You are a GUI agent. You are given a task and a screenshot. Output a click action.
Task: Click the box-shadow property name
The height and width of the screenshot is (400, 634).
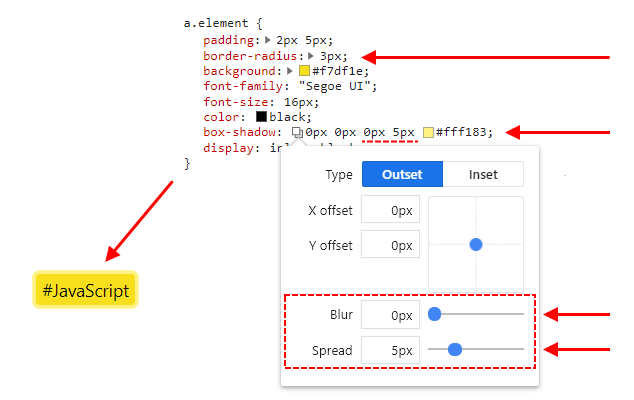pyautogui.click(x=239, y=132)
